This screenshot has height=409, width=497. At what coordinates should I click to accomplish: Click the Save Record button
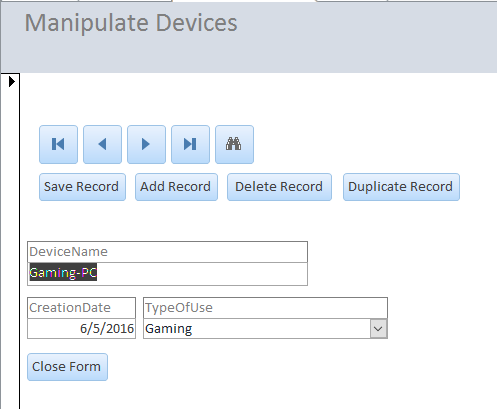82,187
